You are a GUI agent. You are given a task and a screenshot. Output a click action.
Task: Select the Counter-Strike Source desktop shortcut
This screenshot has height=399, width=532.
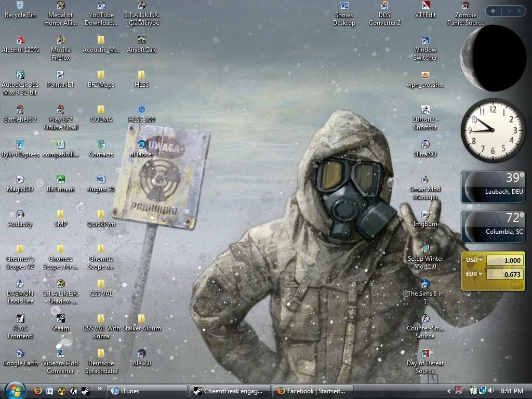(x=425, y=327)
